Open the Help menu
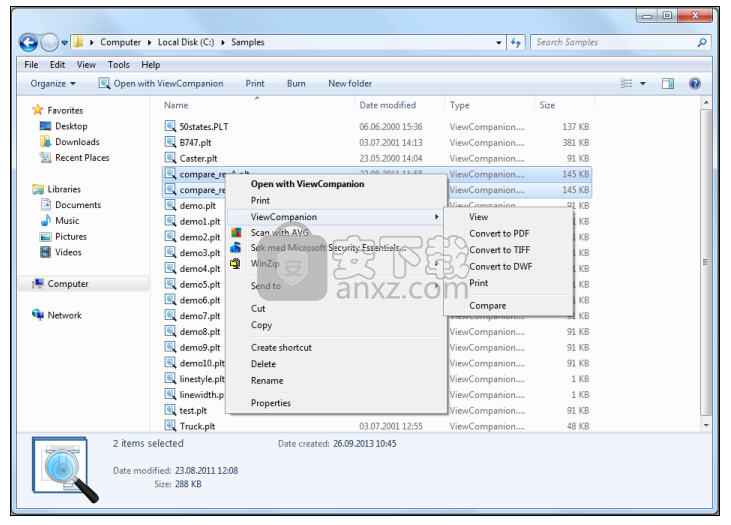Viewport: 731px width, 525px height. tap(151, 65)
